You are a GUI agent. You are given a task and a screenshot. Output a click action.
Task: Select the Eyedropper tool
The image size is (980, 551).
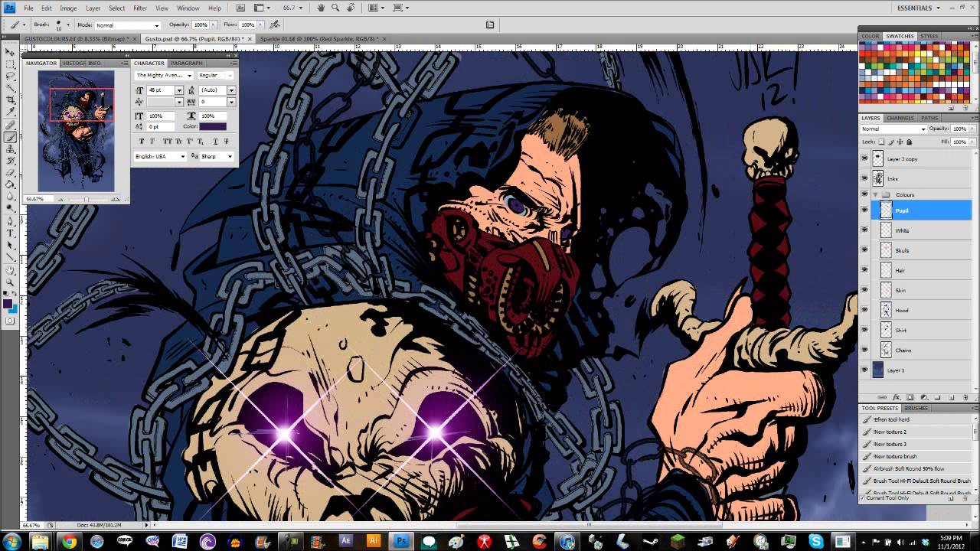tap(11, 112)
